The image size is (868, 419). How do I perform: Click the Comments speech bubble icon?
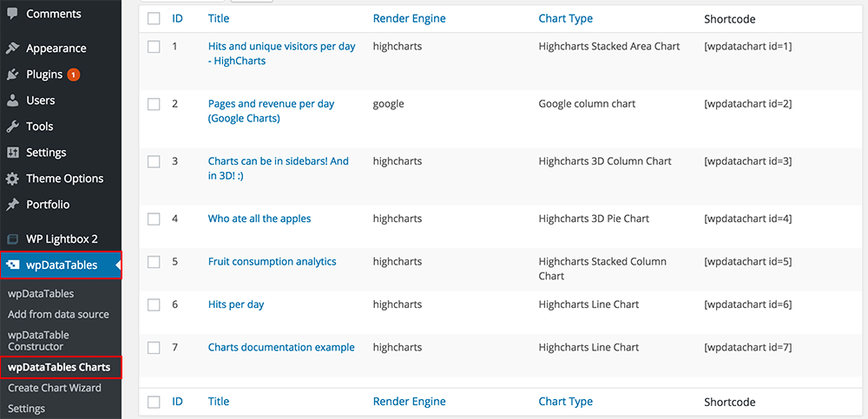coord(12,14)
